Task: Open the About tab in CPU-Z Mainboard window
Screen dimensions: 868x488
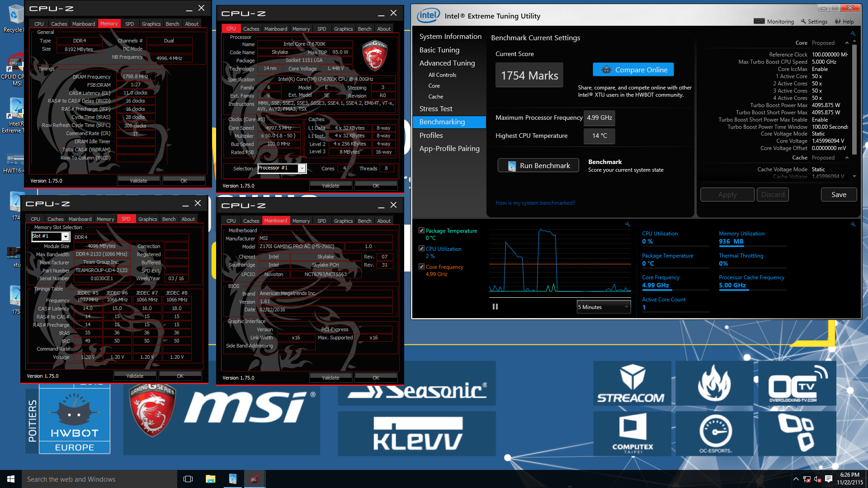Action: (x=384, y=221)
